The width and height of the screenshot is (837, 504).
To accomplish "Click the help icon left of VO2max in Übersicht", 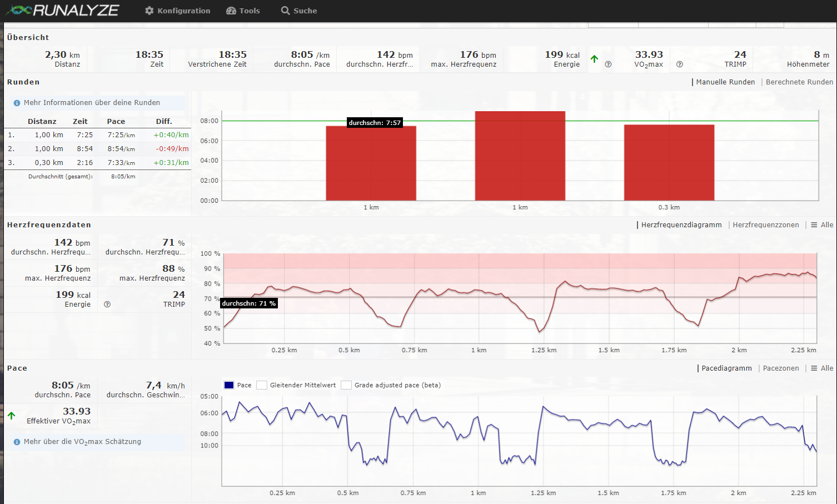I will click(608, 64).
